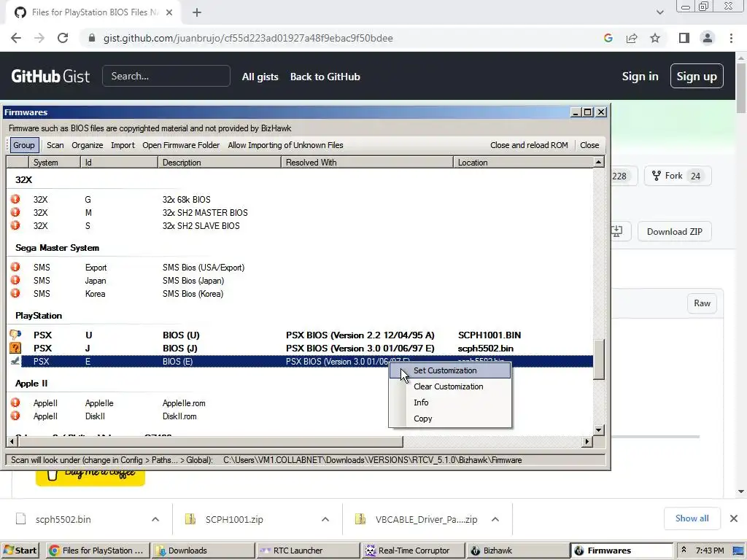Screen dimensions: 747x560
Task: Click the share page icon in address bar
Action: [x=632, y=38]
